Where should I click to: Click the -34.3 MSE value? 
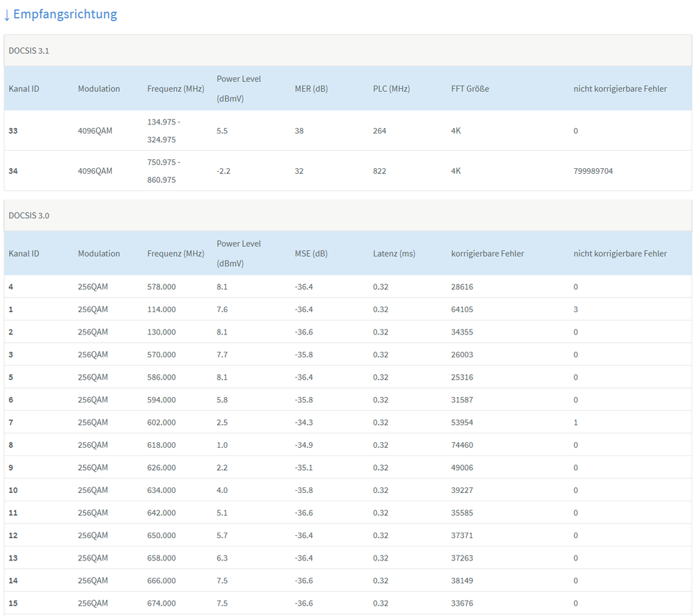coord(303,422)
